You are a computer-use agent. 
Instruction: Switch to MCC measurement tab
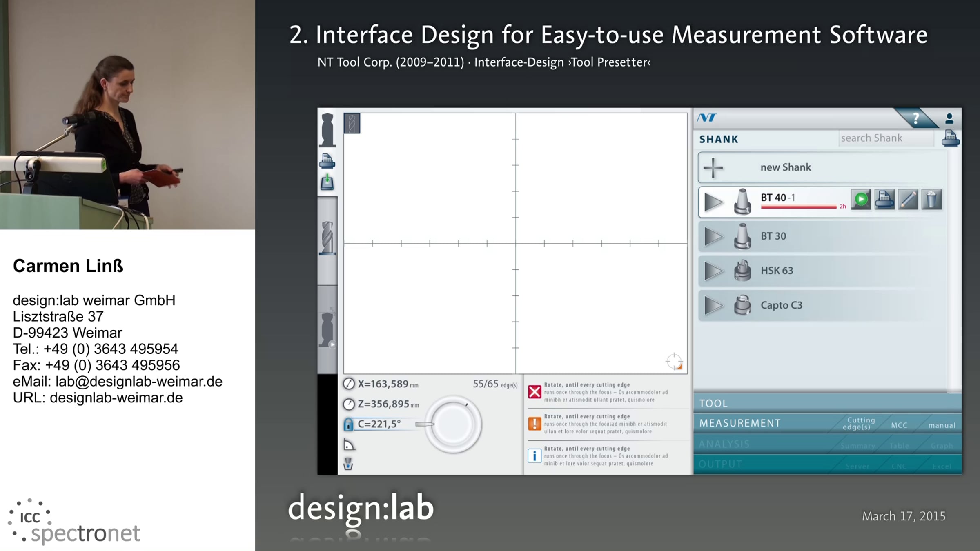click(899, 425)
